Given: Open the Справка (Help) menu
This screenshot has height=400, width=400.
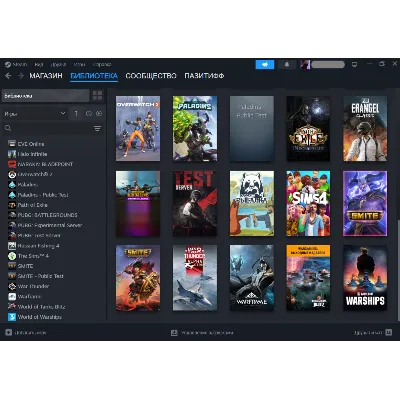Looking at the screenshot, I should click(102, 64).
